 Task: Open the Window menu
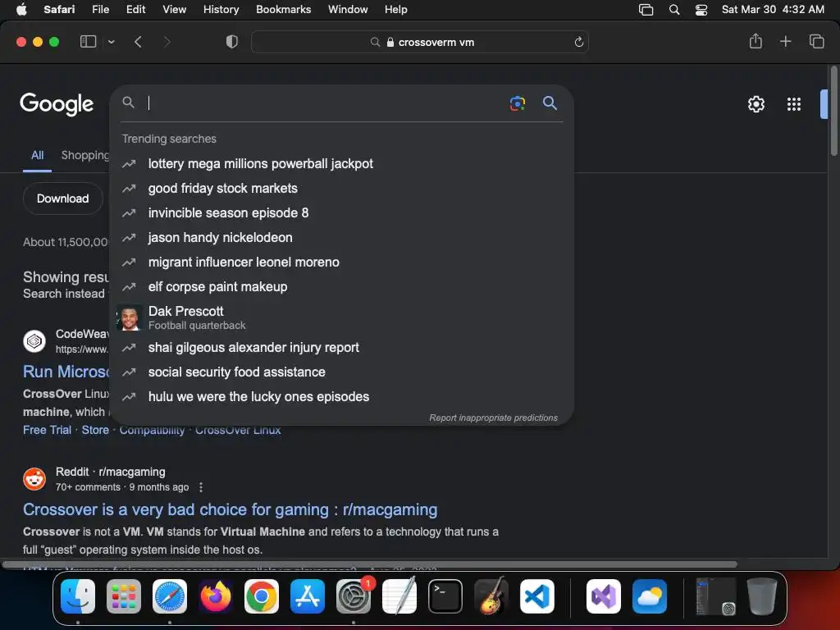point(348,10)
